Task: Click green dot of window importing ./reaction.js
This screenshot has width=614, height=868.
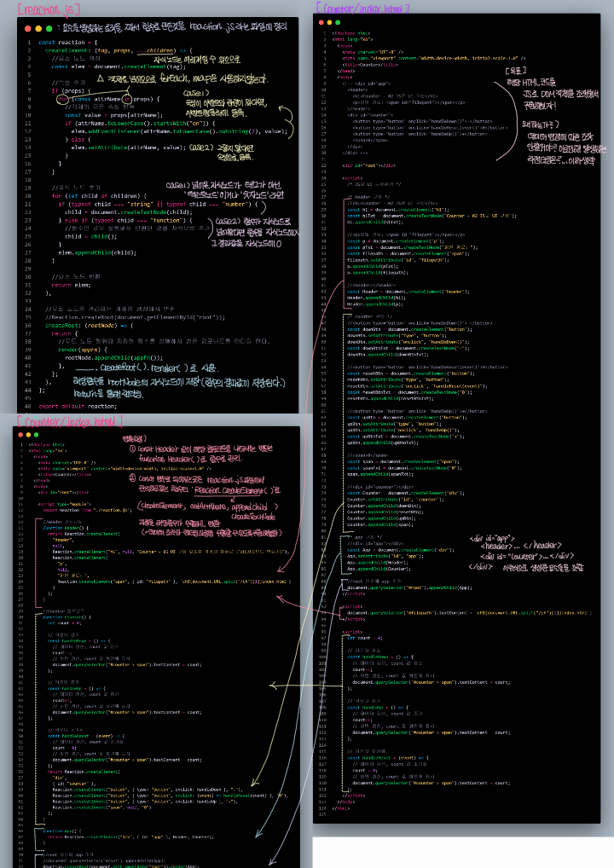Action: 37,435
